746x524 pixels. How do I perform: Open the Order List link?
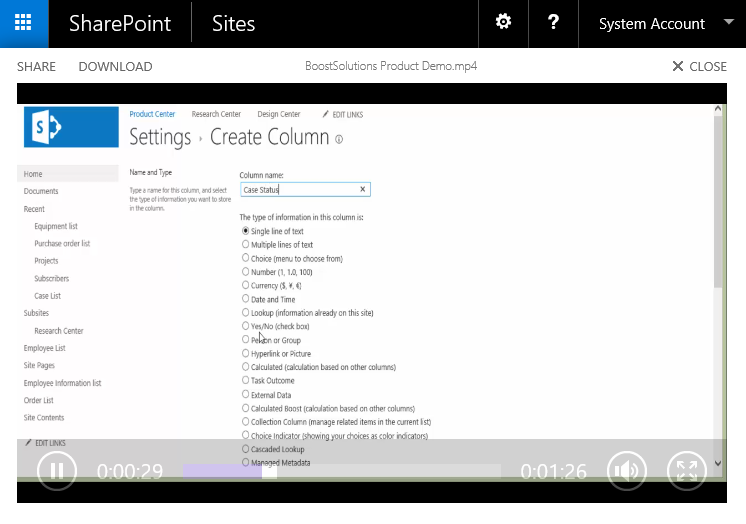tap(39, 400)
